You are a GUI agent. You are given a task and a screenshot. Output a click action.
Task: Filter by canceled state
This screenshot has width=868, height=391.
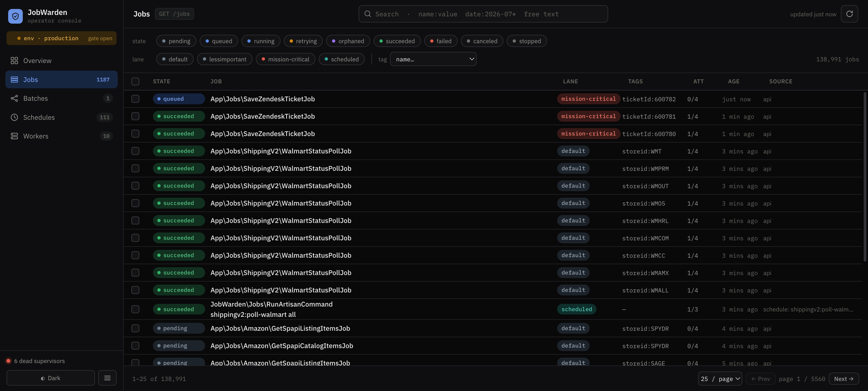(x=482, y=41)
